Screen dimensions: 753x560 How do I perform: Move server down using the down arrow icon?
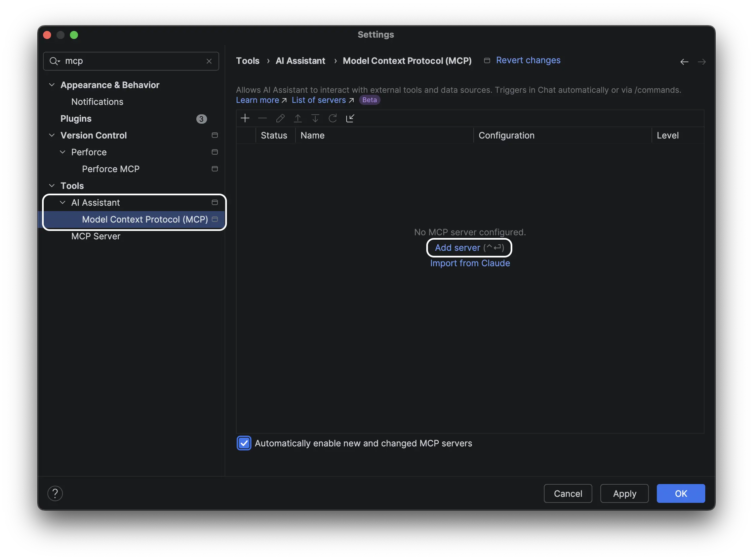tap(315, 118)
